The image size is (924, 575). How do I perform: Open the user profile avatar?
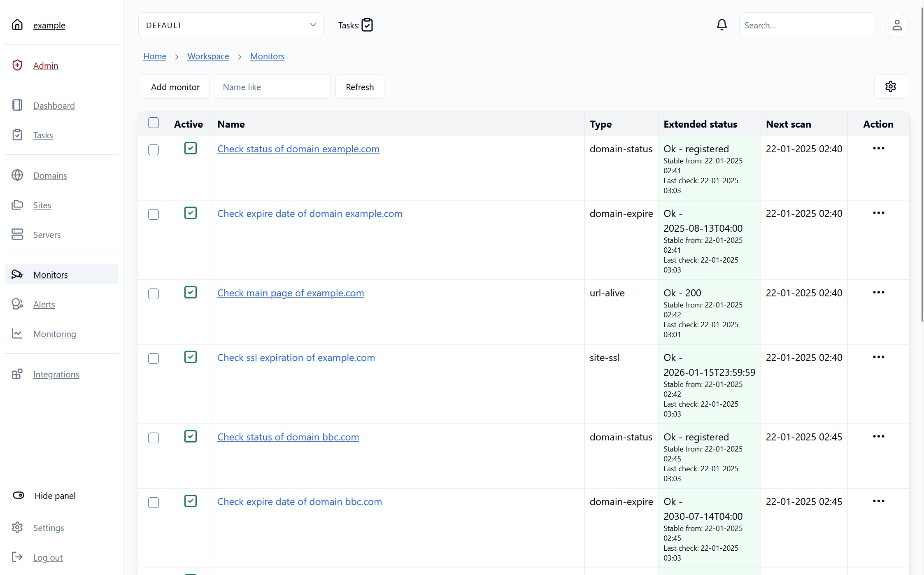tap(897, 25)
